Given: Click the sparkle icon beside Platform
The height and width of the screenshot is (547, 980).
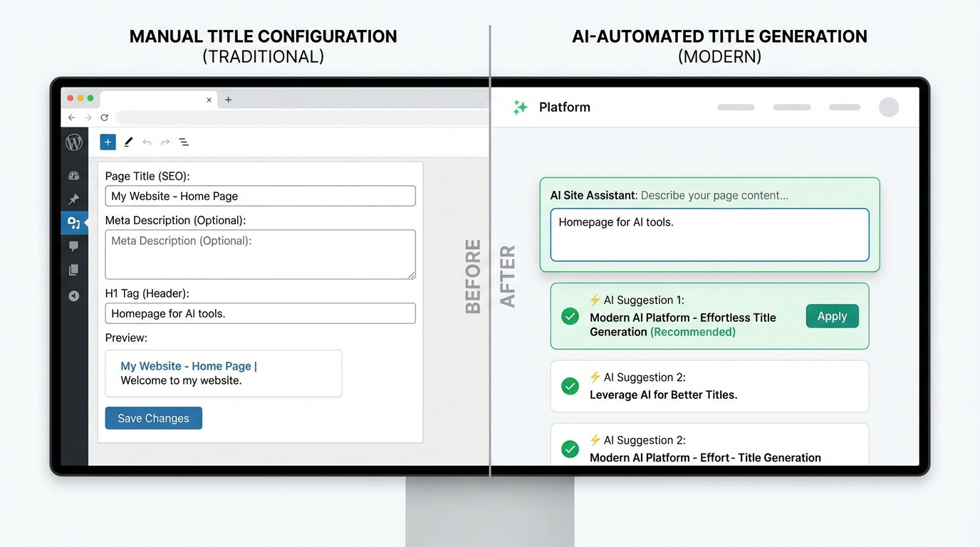Looking at the screenshot, I should pos(521,107).
